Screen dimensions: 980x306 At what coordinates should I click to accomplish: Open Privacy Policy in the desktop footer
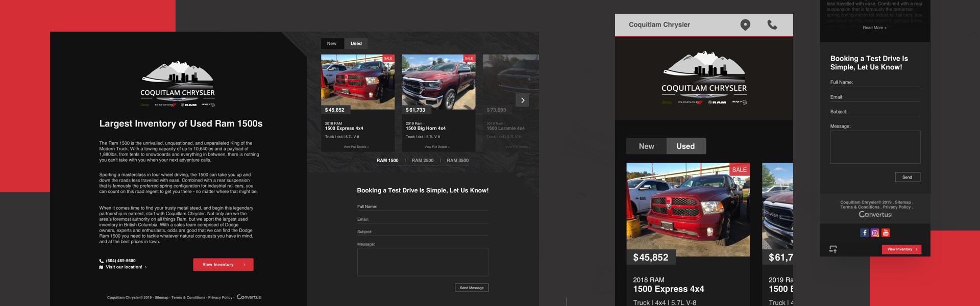coord(220,298)
